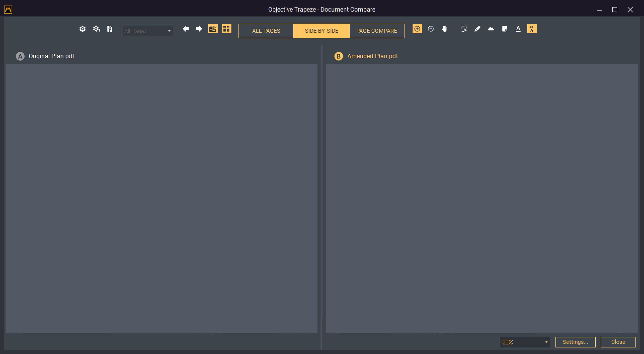Screen dimensions: 644x354
Task: Toggle the stamp annotation button
Action: coord(532,29)
